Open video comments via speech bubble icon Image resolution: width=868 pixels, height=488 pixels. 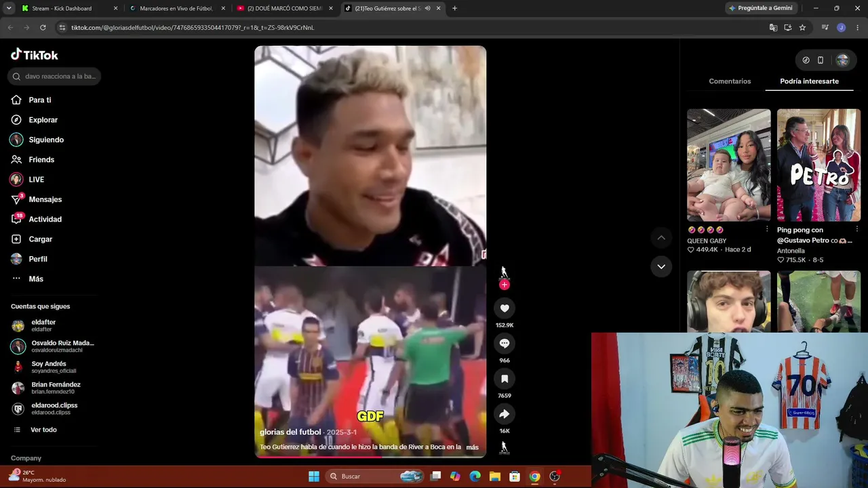click(505, 344)
